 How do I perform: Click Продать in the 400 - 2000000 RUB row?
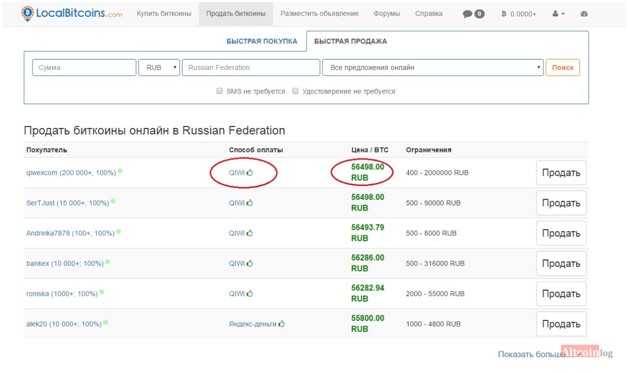click(x=561, y=173)
